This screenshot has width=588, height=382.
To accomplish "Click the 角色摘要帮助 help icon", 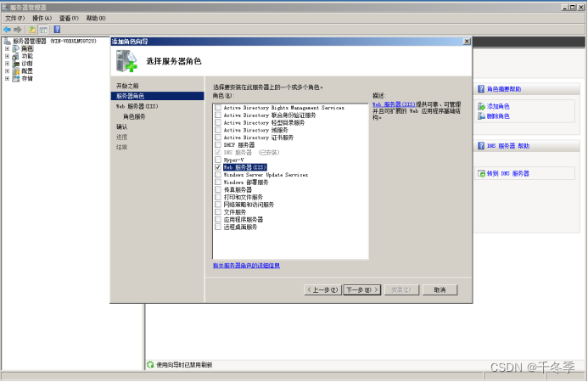I will pyautogui.click(x=481, y=89).
